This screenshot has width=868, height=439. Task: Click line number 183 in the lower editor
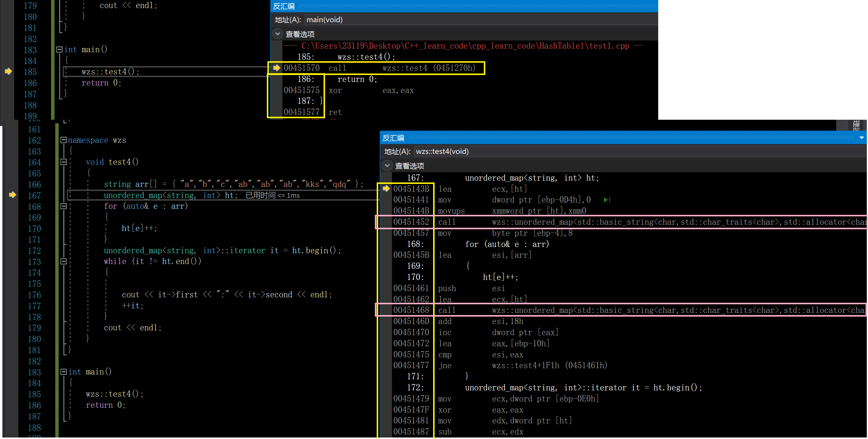click(x=34, y=372)
